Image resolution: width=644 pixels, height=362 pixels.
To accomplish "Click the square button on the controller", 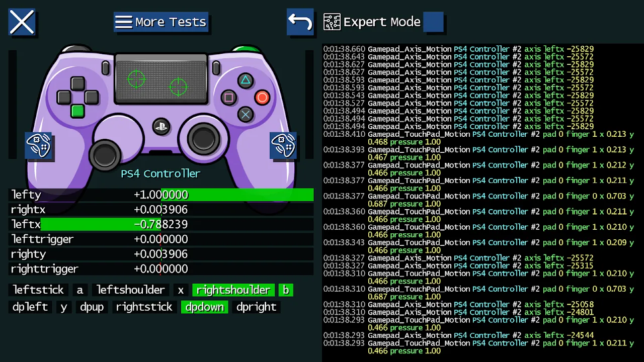I will (x=228, y=98).
